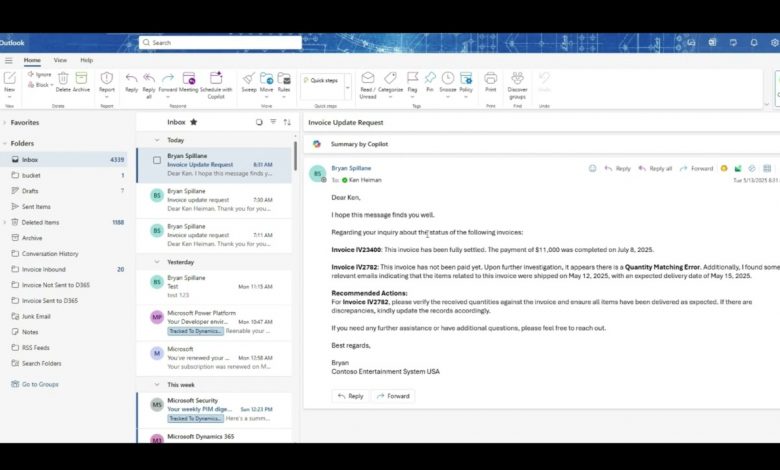Click the Print icon in the ribbon
This screenshot has width=780, height=470.
pyautogui.click(x=490, y=78)
